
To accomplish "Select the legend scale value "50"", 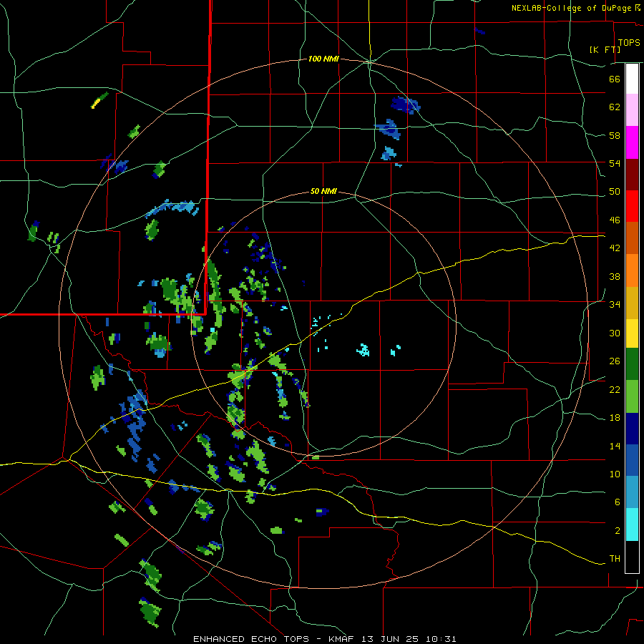I will 615,192.
